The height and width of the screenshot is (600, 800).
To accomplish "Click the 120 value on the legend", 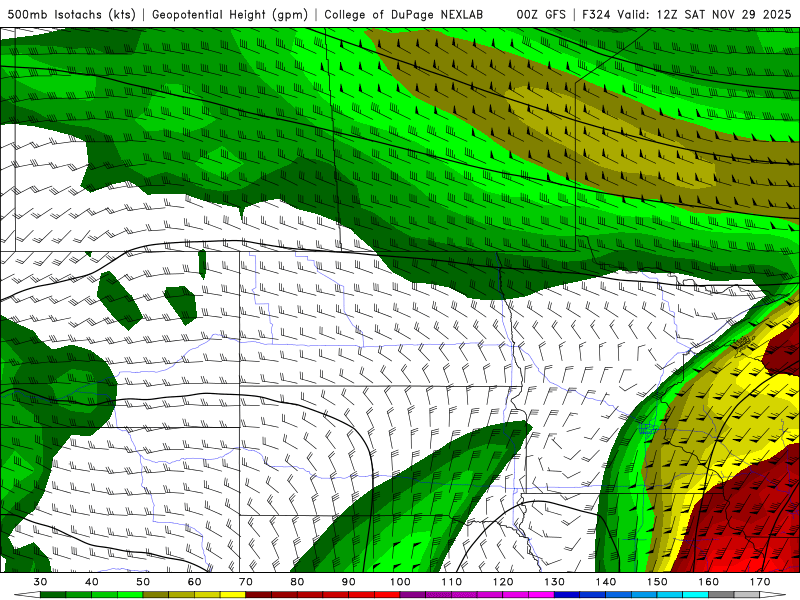I will (503, 582).
